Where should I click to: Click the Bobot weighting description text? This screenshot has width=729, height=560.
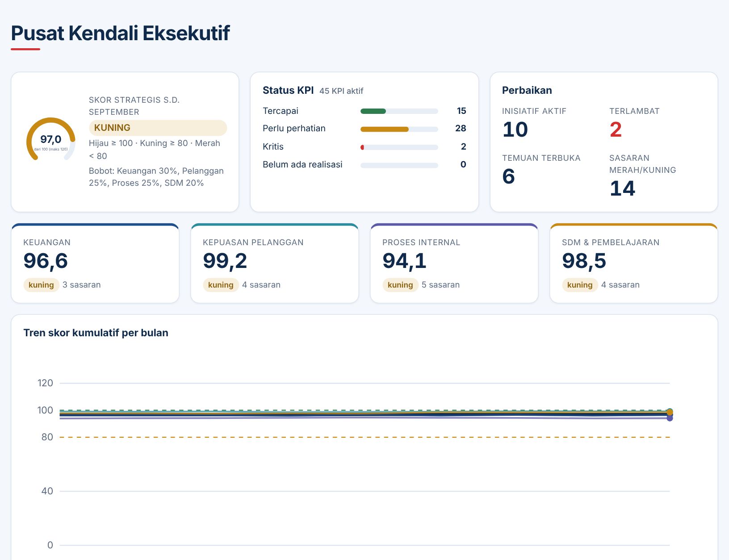156,177
